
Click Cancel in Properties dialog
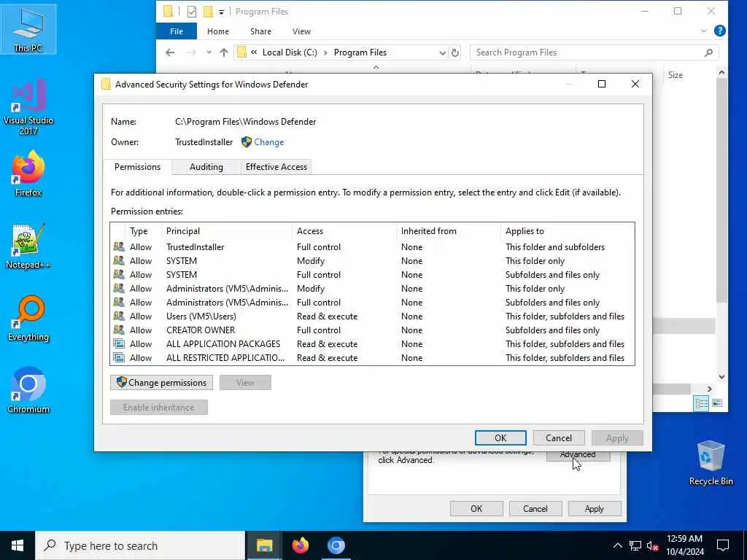[535, 508]
